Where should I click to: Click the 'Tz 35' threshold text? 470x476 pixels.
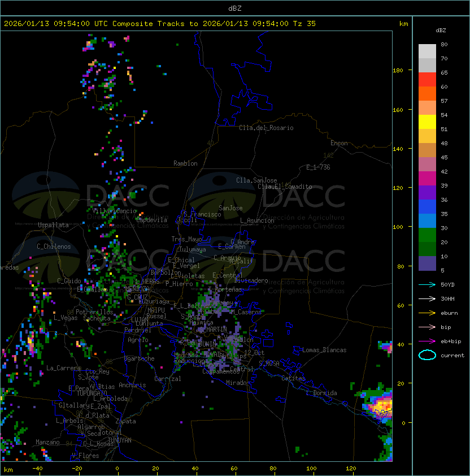click(304, 24)
